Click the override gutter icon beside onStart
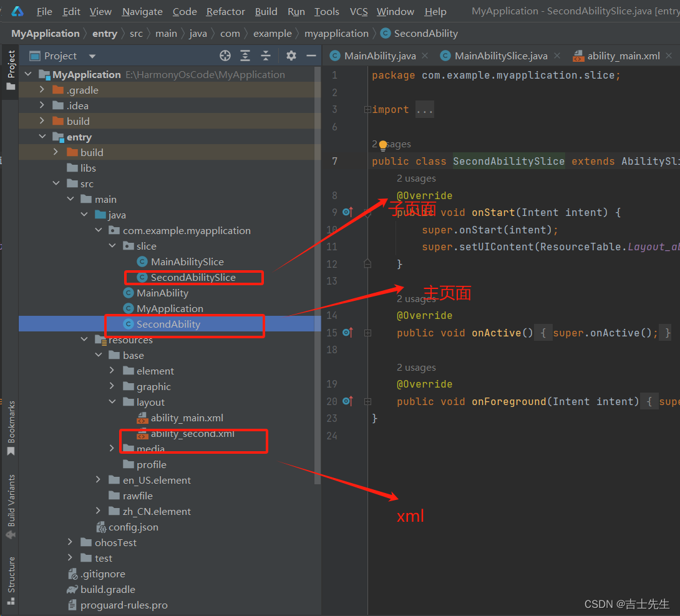Image resolution: width=680 pixels, height=616 pixels. pyautogui.click(x=347, y=212)
